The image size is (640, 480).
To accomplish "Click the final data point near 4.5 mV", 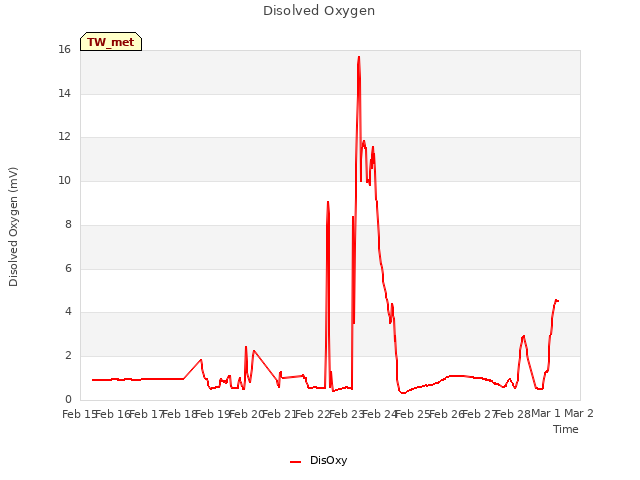I will (557, 301).
